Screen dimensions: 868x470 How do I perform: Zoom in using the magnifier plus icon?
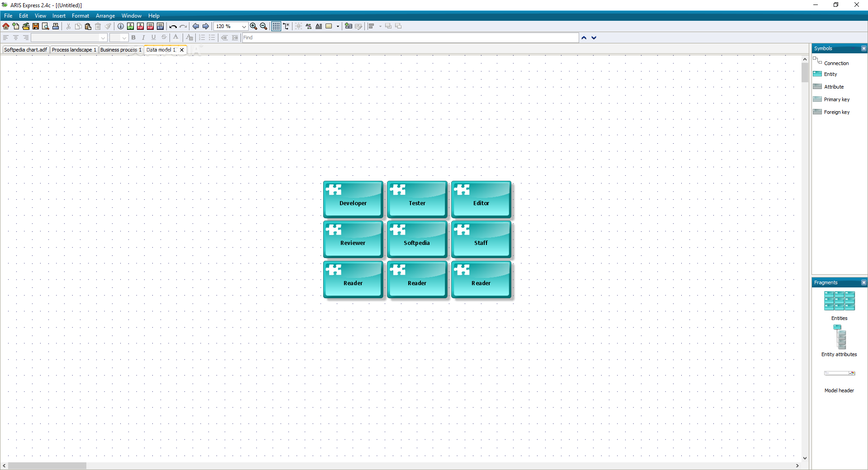click(254, 26)
